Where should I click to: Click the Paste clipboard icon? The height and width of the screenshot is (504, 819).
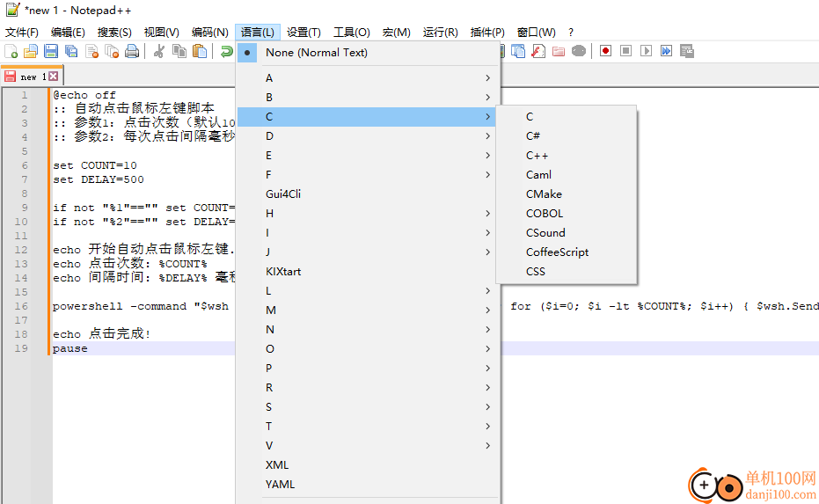click(200, 51)
